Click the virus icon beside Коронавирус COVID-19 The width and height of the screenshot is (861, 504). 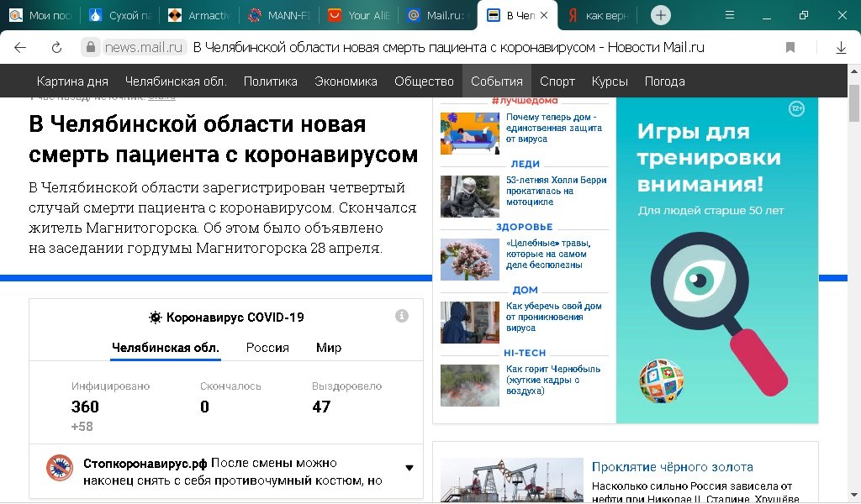[x=156, y=317]
